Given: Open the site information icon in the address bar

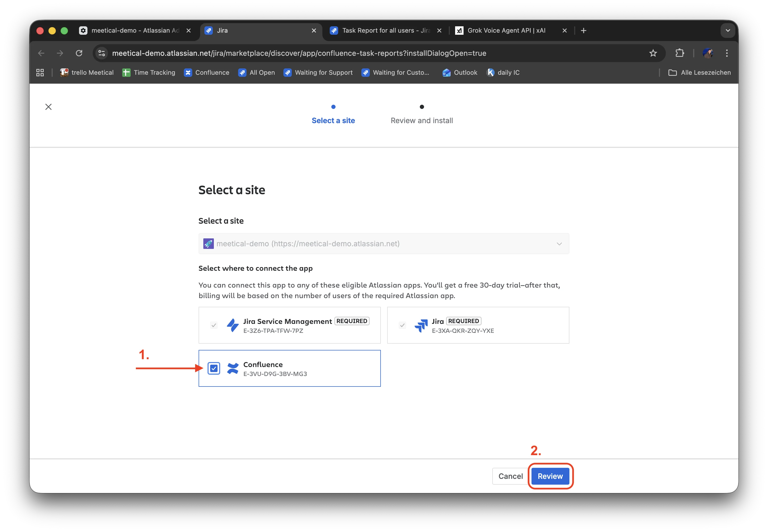Looking at the screenshot, I should [101, 53].
